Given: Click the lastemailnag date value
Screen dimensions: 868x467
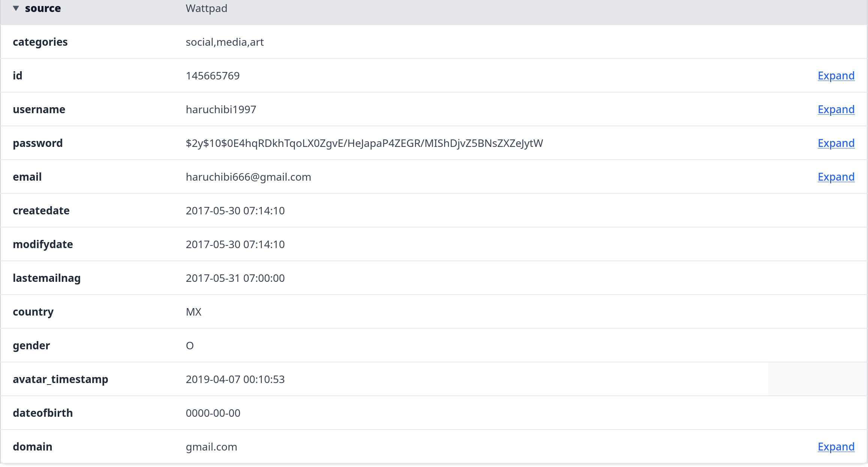Looking at the screenshot, I should [x=235, y=278].
